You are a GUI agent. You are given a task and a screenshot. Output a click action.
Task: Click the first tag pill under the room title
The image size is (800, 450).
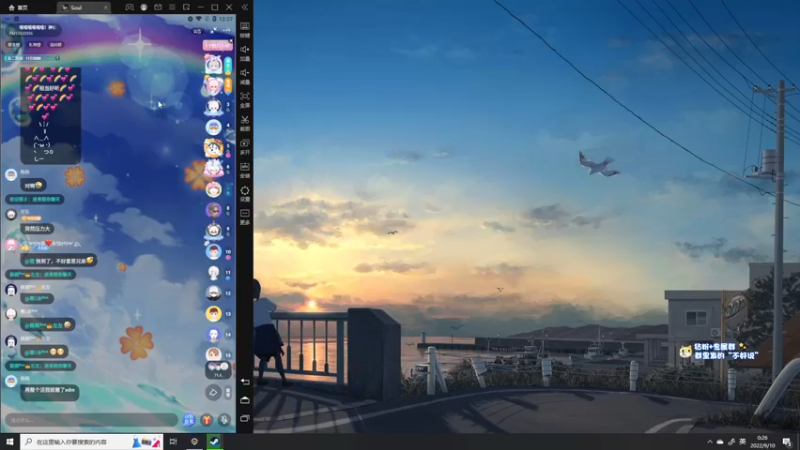pos(14,45)
